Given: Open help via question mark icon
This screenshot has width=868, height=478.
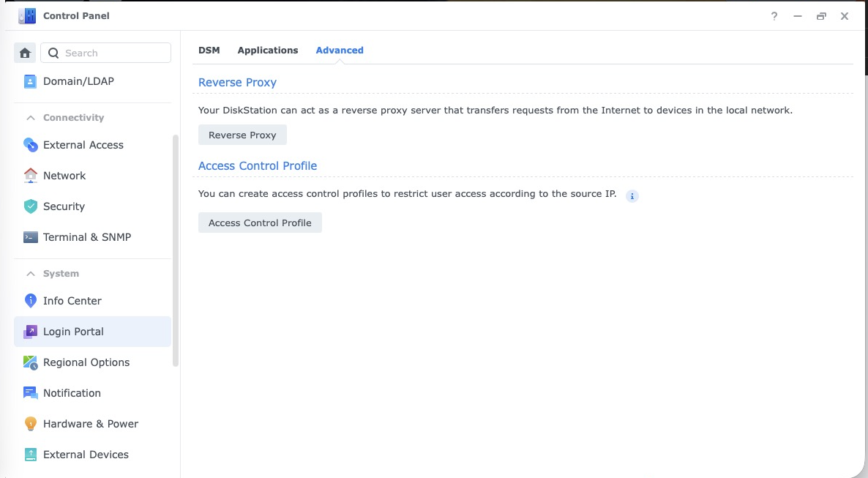Looking at the screenshot, I should tap(774, 16).
